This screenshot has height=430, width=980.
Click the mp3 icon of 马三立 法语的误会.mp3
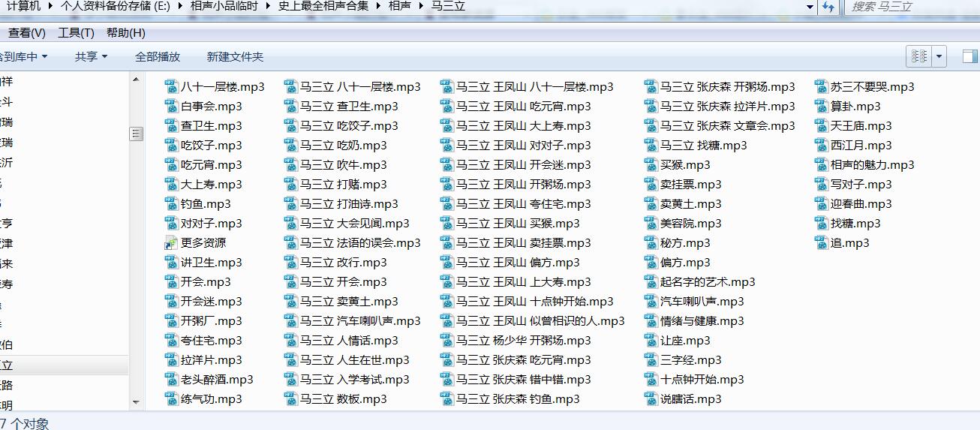(x=290, y=242)
